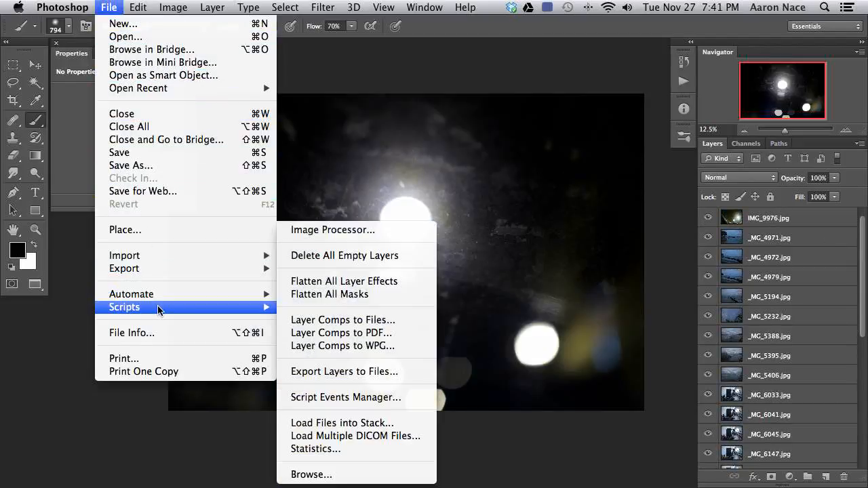
Task: Select the Move tool
Action: pyautogui.click(x=35, y=65)
